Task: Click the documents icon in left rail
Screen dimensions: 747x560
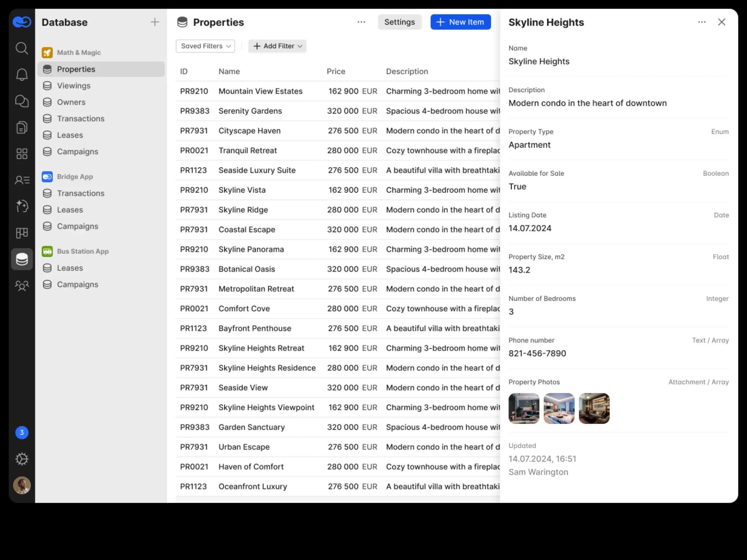Action: pyautogui.click(x=22, y=127)
